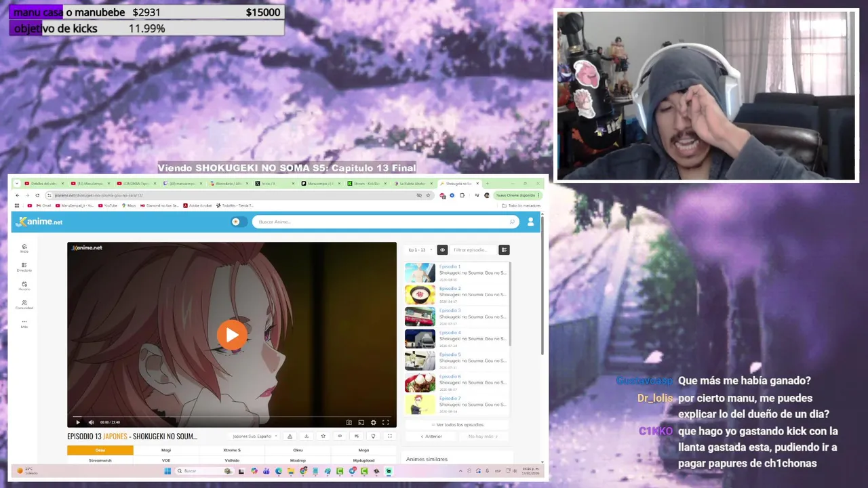
Task: Toggle the light/dark theme switch in the header
Action: point(239,222)
